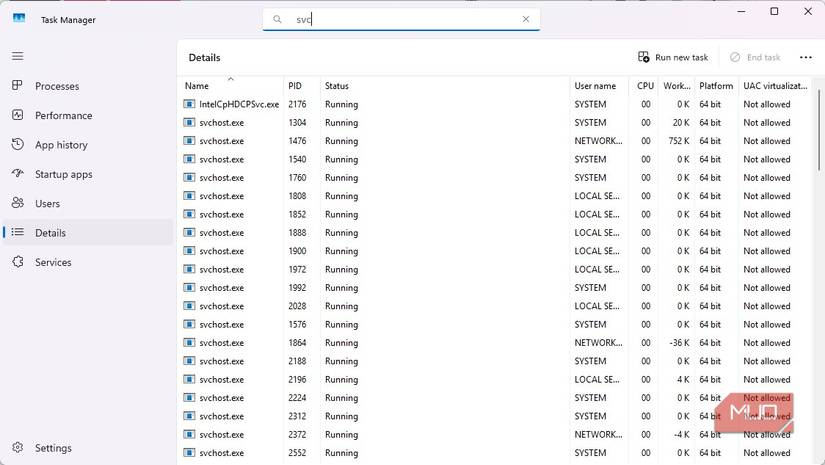This screenshot has height=465, width=825.
Task: Select svchost.exe row with PID 2372
Action: pos(495,434)
